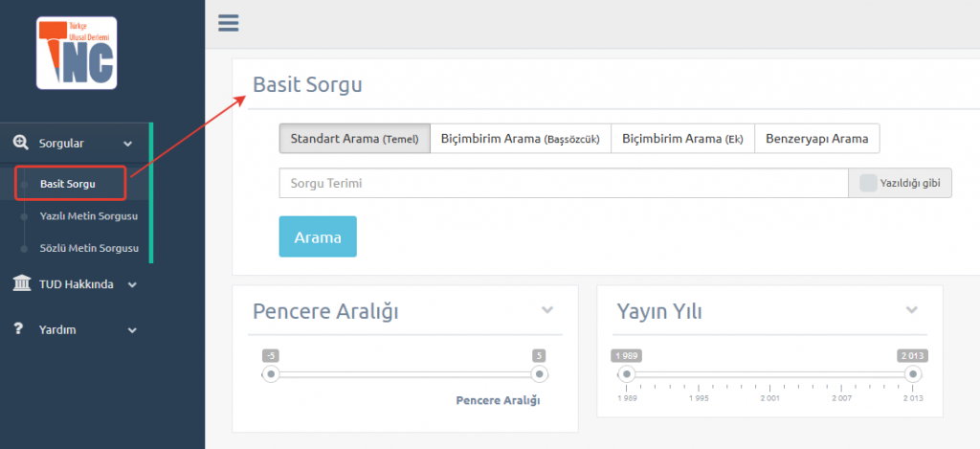Switch to Biçimbirim Arama (Başsözcük) tab

520,139
